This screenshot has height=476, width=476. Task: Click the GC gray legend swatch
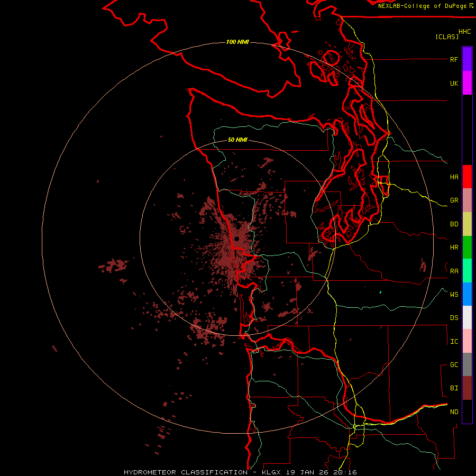click(x=467, y=364)
